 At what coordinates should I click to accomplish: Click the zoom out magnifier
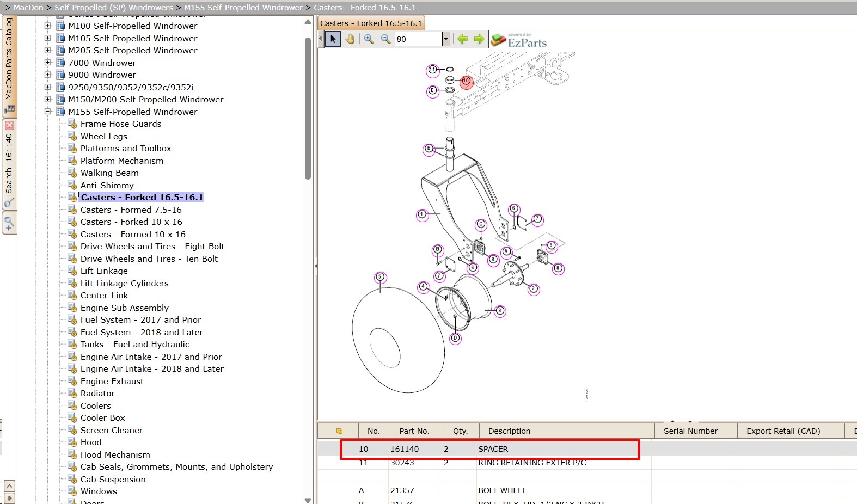385,39
